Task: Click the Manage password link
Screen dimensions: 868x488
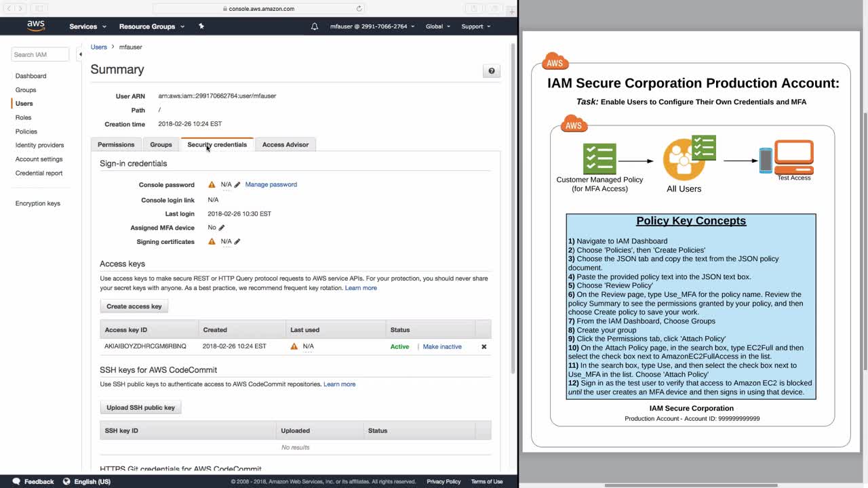Action: tap(271, 184)
